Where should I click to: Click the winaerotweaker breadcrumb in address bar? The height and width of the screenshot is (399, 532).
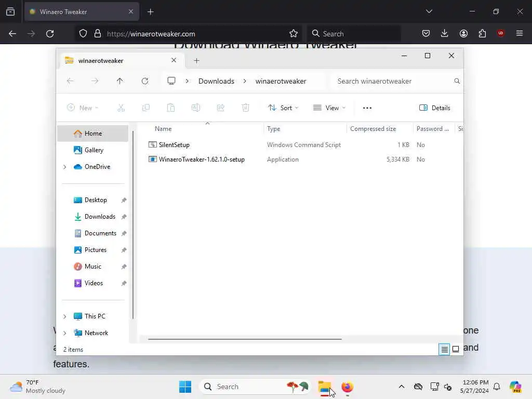[281, 81]
